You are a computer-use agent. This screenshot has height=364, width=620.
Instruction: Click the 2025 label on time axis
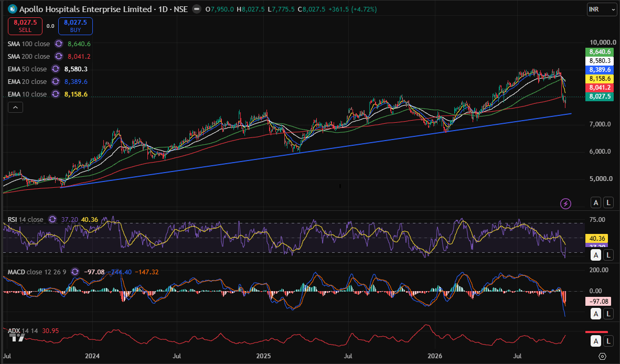click(x=263, y=356)
